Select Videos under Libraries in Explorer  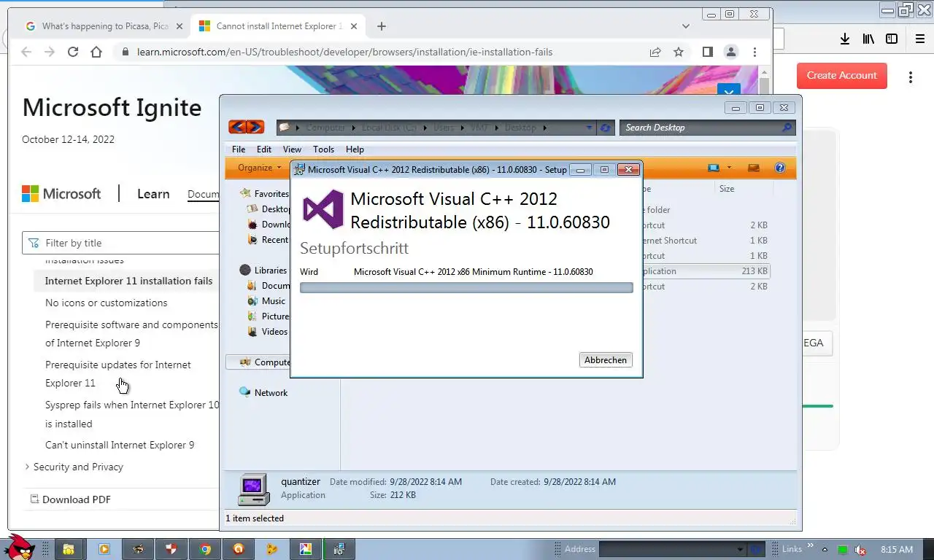(x=274, y=331)
